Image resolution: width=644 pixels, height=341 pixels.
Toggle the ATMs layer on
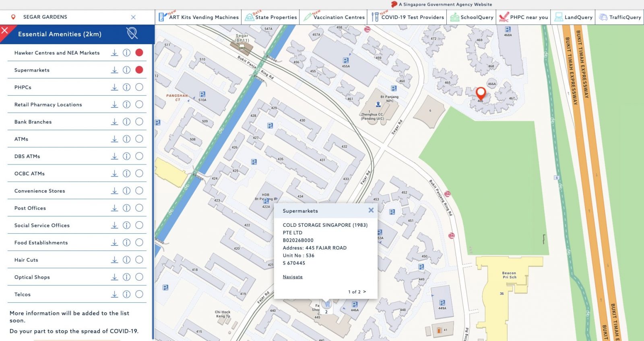[x=139, y=139]
